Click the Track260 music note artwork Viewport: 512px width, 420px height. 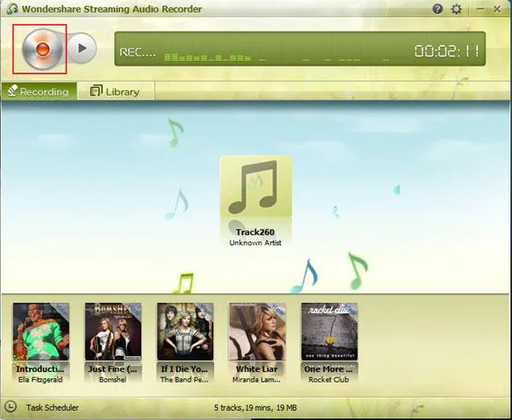[x=256, y=188]
